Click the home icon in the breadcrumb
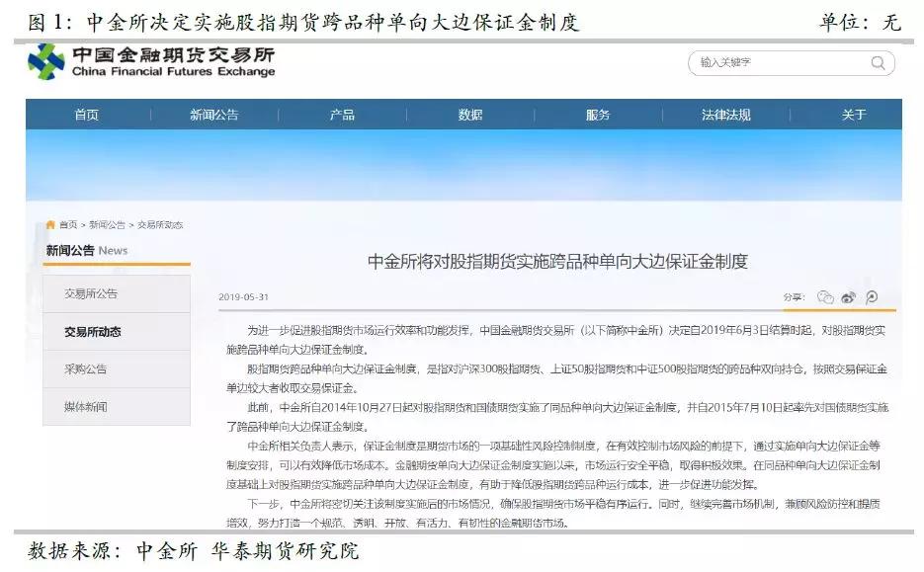 tap(51, 224)
